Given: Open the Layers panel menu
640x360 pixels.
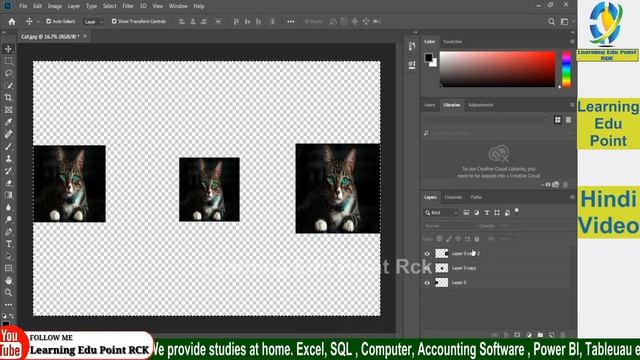Looking at the screenshot, I should point(572,197).
